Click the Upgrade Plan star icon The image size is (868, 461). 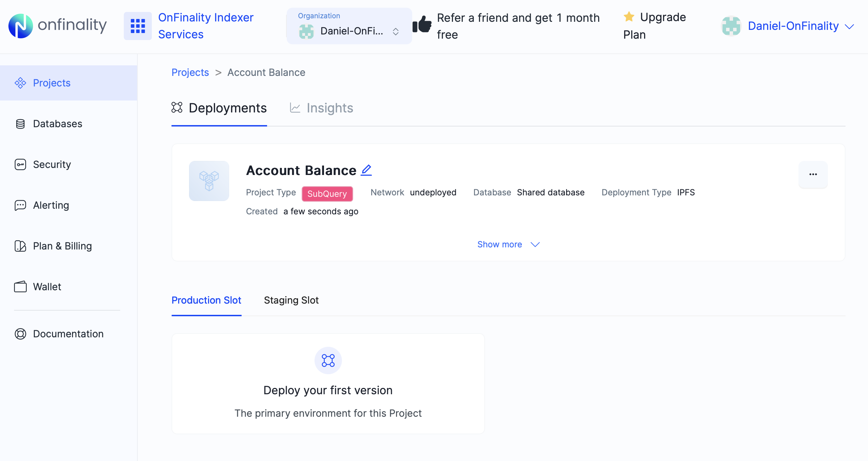pyautogui.click(x=628, y=17)
